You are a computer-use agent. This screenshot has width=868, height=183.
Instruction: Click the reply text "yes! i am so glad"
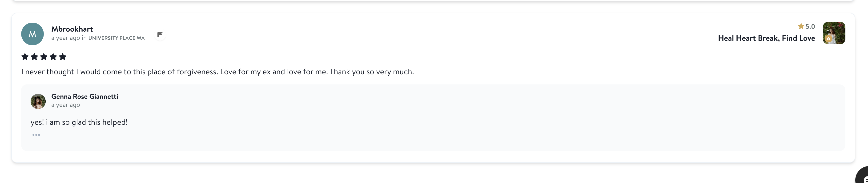pos(79,122)
